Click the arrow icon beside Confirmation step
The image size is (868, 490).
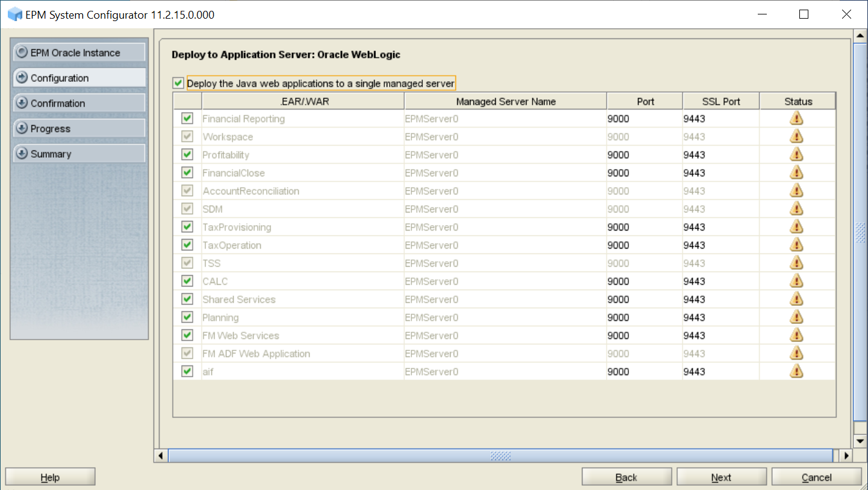pos(22,103)
